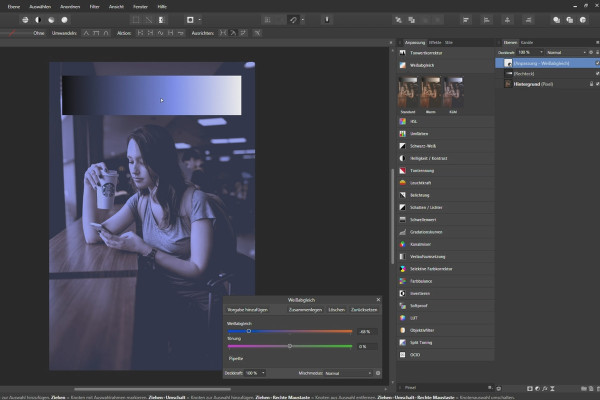The height and width of the screenshot is (400, 600).
Task: Click on the Weißabgleich temperature slider
Action: [x=290, y=331]
